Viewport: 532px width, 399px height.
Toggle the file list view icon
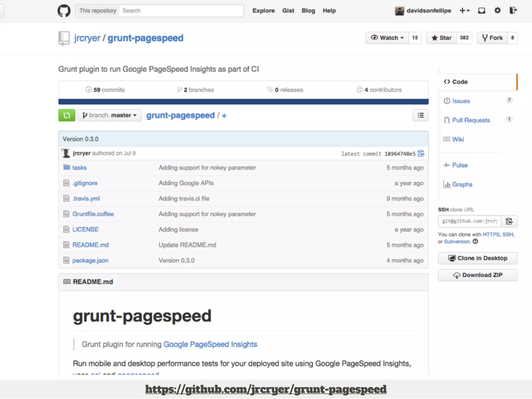coord(421,115)
